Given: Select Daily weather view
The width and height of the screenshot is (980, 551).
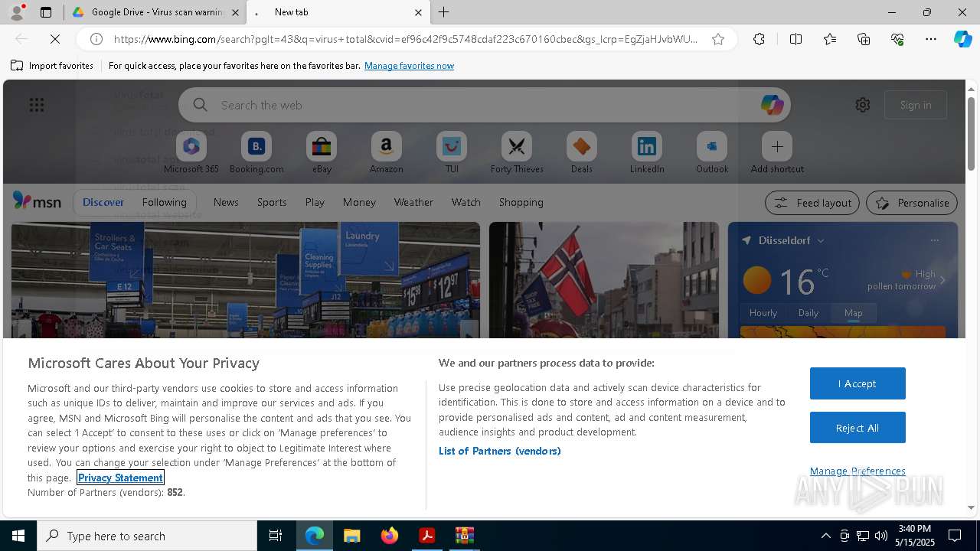Looking at the screenshot, I should point(808,313).
